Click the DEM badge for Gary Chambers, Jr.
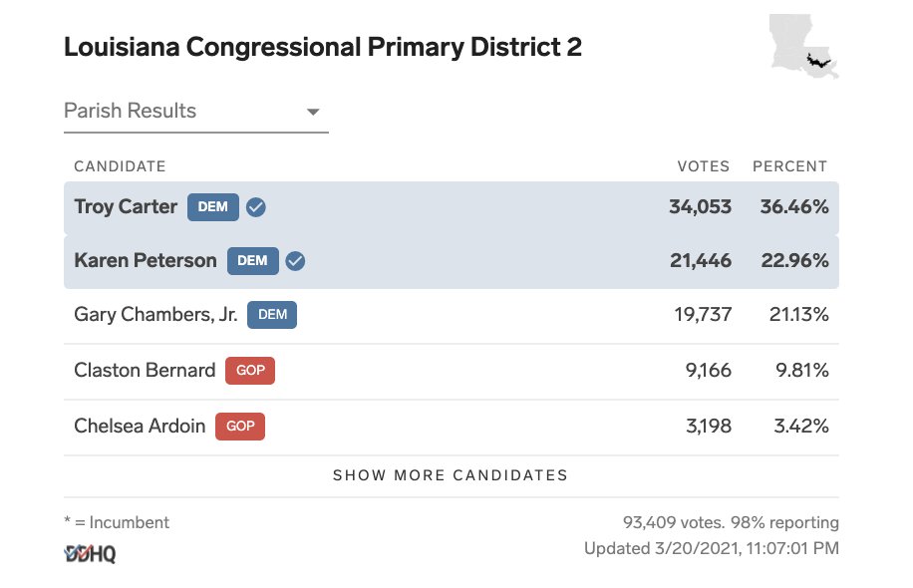Image resolution: width=913 pixels, height=588 pixels. [x=272, y=315]
